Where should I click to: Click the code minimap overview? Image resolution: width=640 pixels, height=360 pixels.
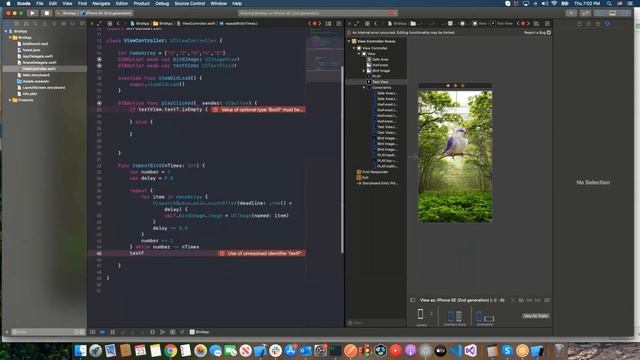pyautogui.click(x=324, y=55)
